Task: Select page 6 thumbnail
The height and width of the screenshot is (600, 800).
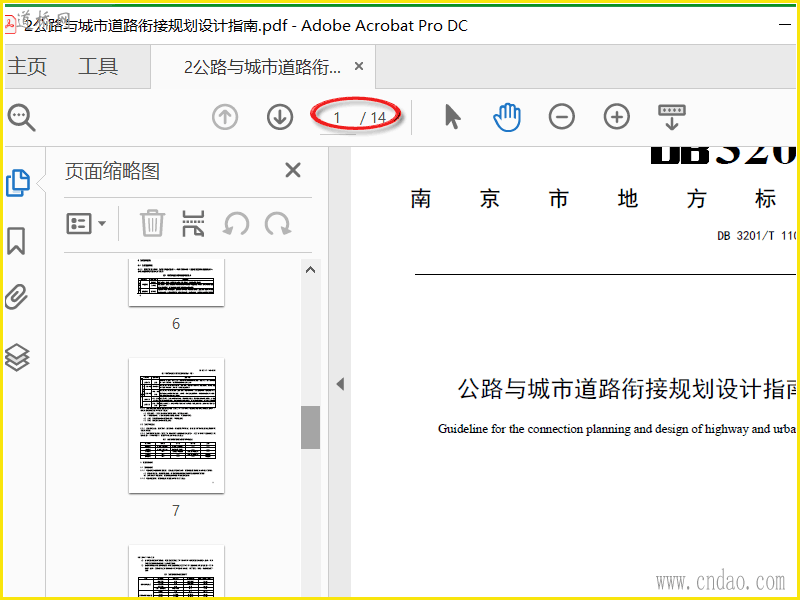Action: coord(177,282)
